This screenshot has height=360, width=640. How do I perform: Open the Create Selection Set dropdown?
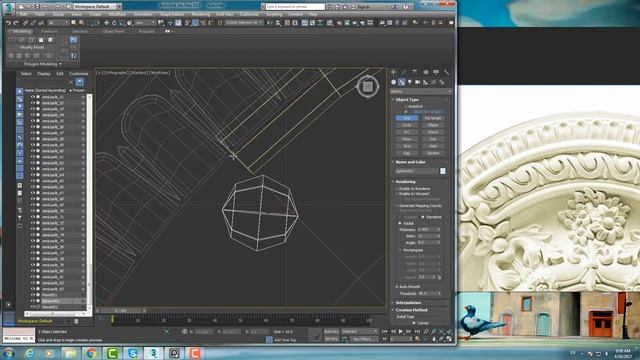click(244, 23)
